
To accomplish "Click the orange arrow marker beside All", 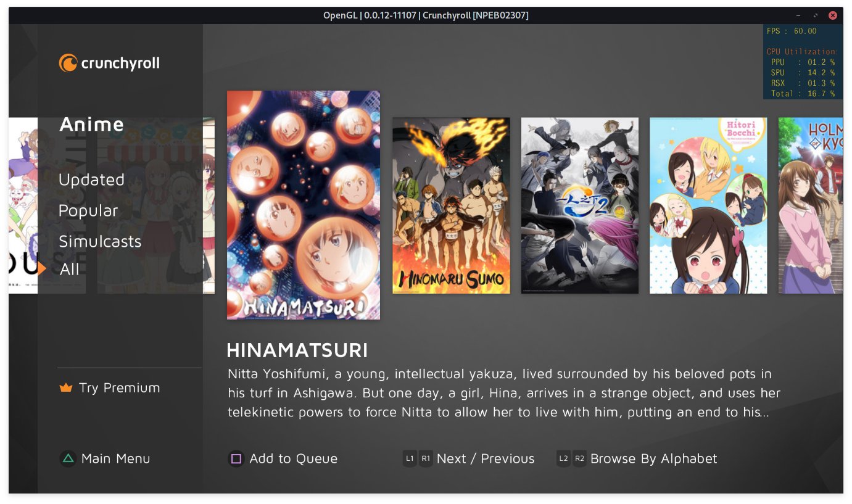I will (42, 269).
